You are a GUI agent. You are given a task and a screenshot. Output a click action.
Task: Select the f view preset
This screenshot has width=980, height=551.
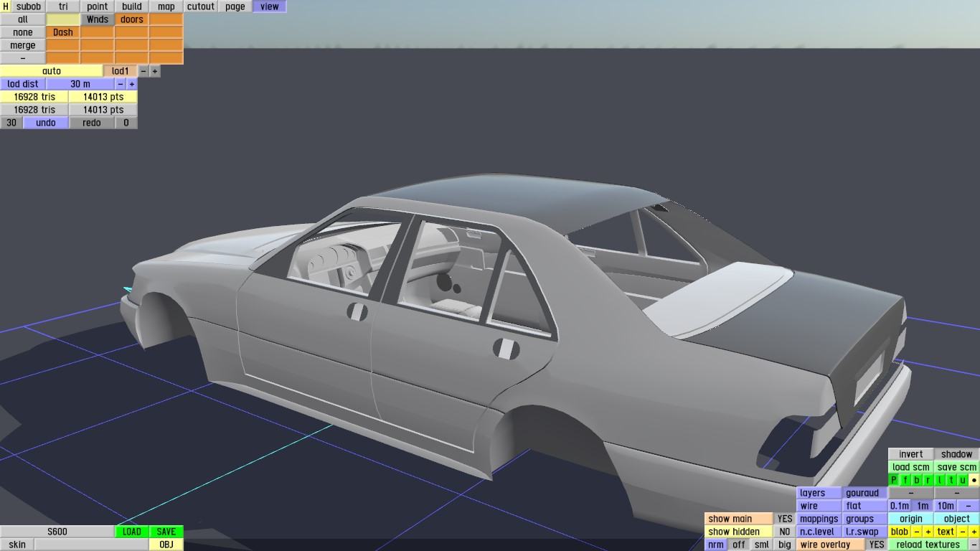[x=905, y=480]
